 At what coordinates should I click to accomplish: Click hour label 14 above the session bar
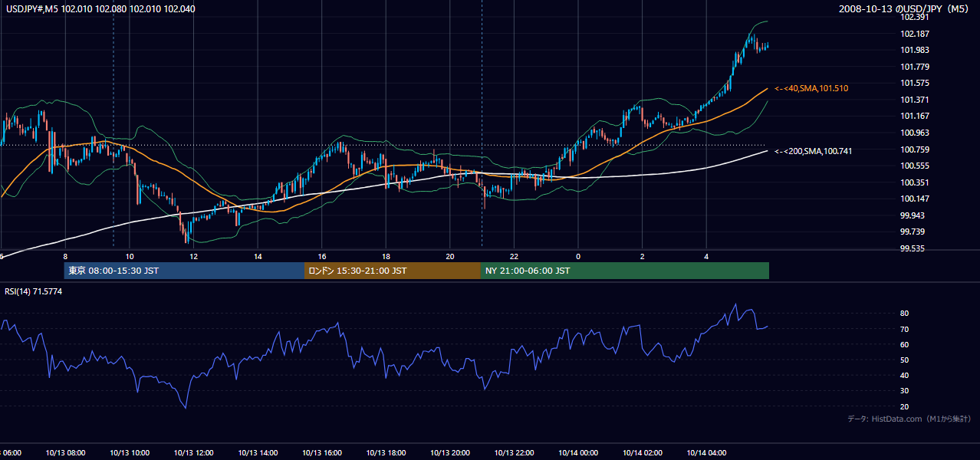tap(258, 257)
